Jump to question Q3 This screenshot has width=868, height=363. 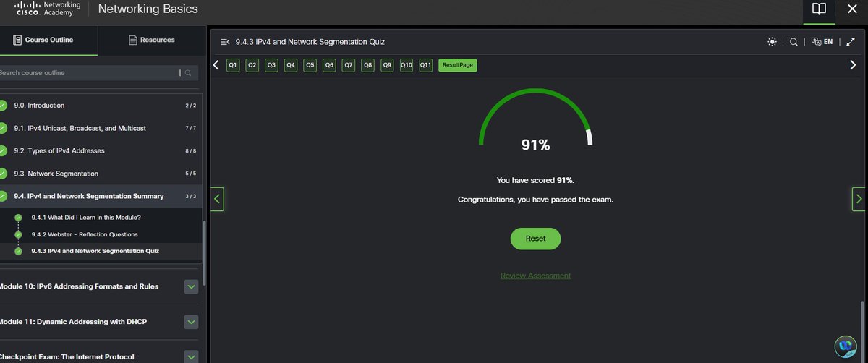click(271, 65)
